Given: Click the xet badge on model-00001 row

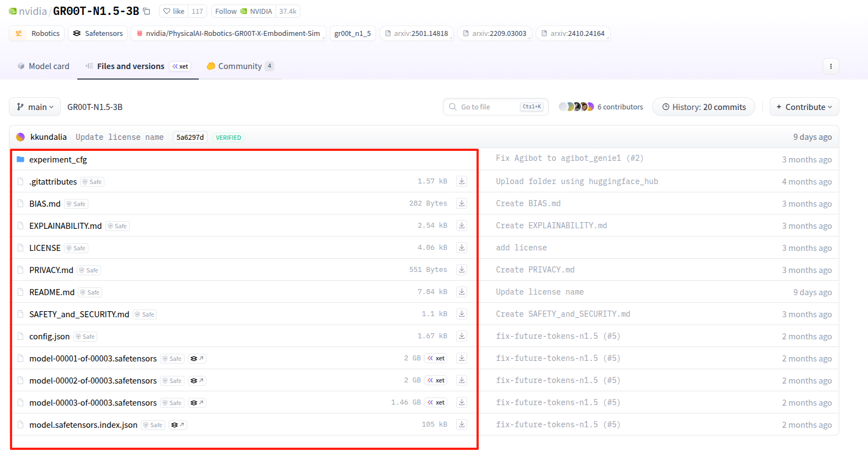Looking at the screenshot, I should (x=436, y=358).
